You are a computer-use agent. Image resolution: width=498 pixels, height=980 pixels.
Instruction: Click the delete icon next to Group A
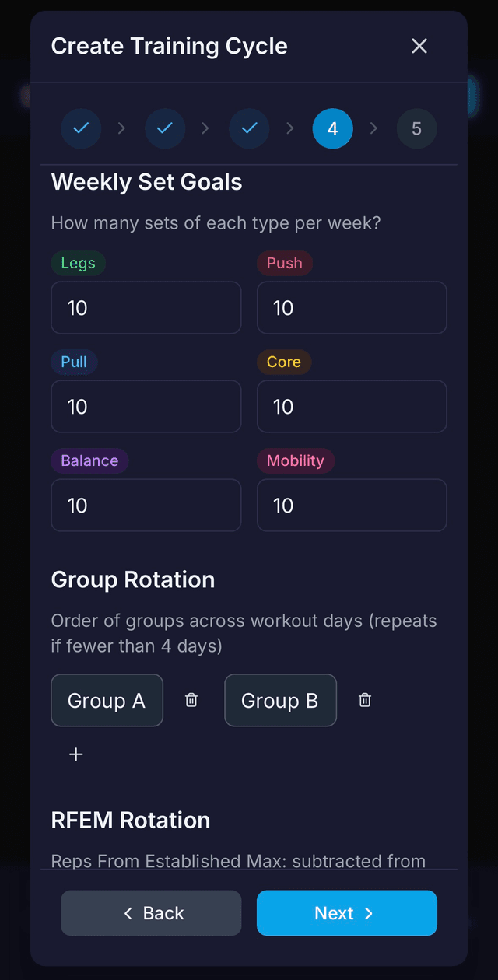[191, 700]
